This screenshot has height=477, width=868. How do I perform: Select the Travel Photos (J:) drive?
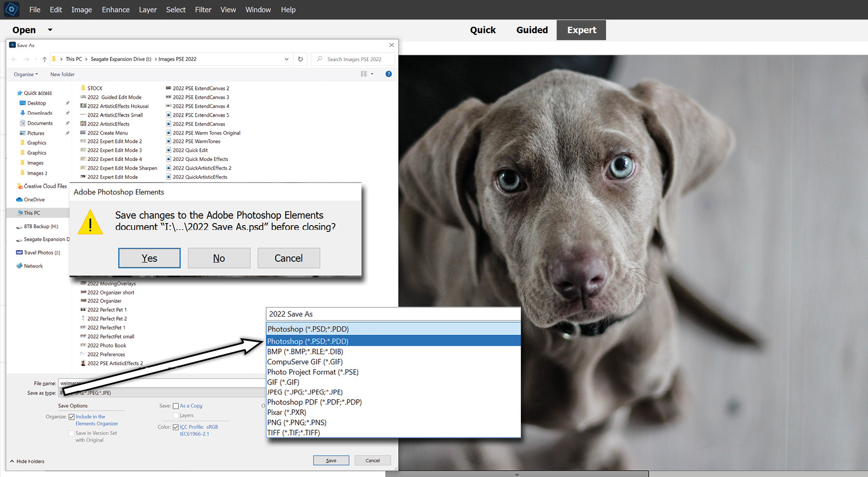[38, 253]
